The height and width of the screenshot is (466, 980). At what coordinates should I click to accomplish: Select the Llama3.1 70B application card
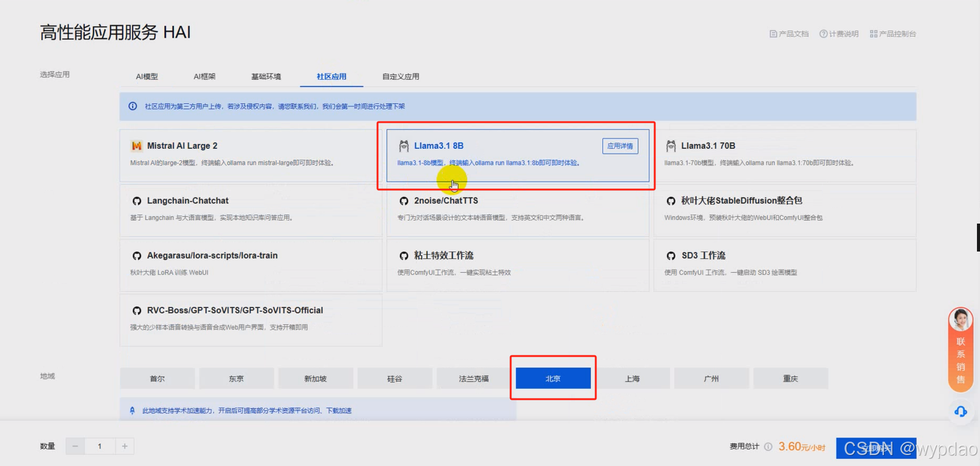pyautogui.click(x=785, y=156)
